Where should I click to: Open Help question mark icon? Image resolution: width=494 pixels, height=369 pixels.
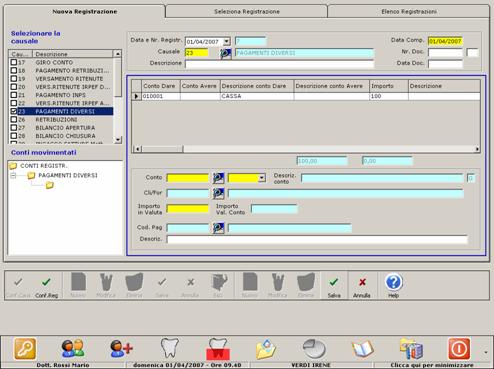[x=394, y=282]
